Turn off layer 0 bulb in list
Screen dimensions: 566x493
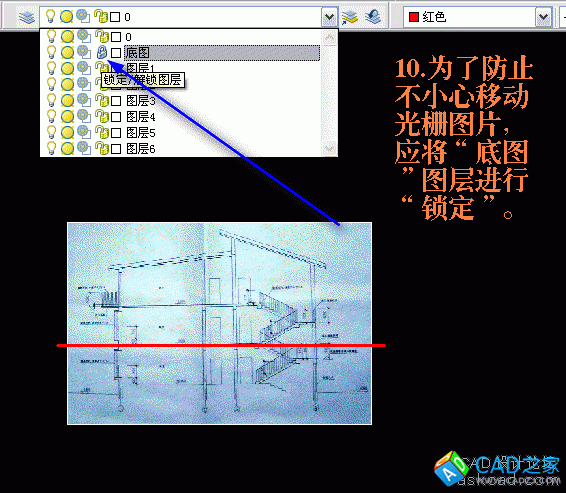(51, 36)
